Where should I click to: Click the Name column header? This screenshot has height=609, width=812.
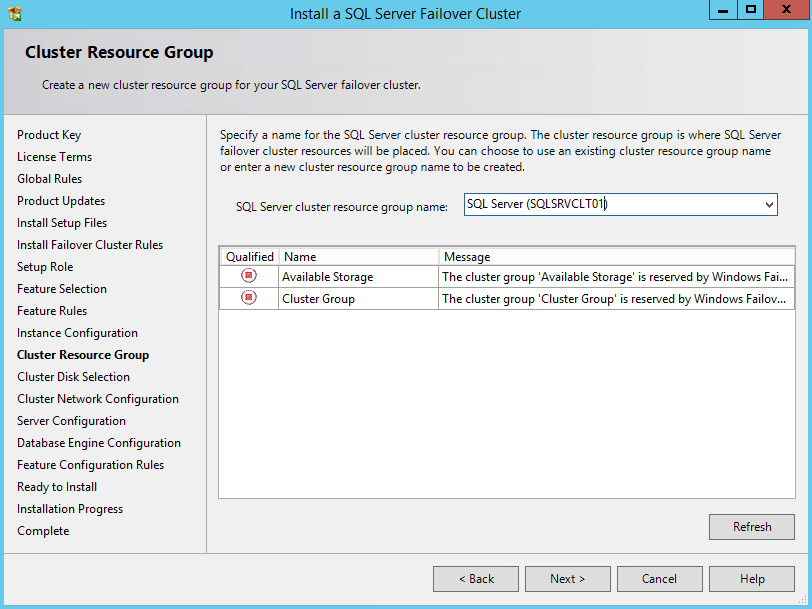[x=358, y=257]
